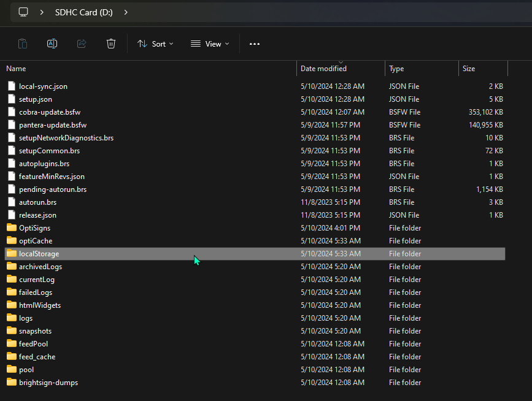Click the setup.json file icon
Screen dimensions: 532x401
(x=12, y=99)
